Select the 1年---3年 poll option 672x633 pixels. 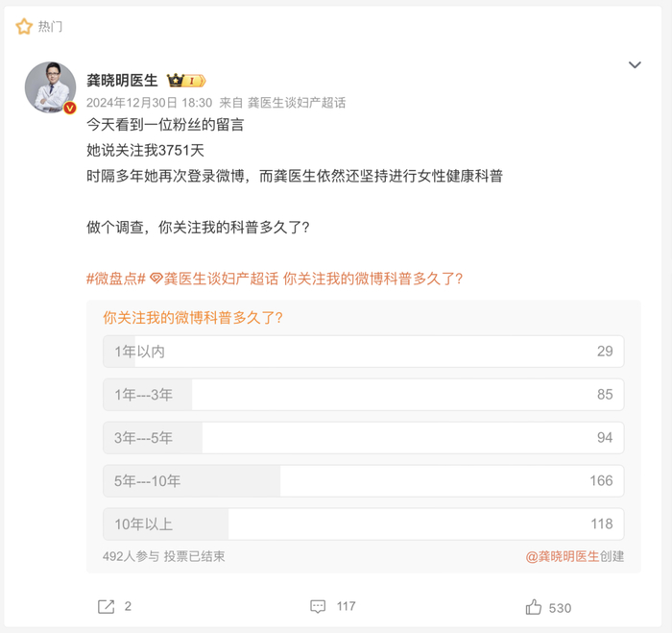pyautogui.click(x=363, y=395)
